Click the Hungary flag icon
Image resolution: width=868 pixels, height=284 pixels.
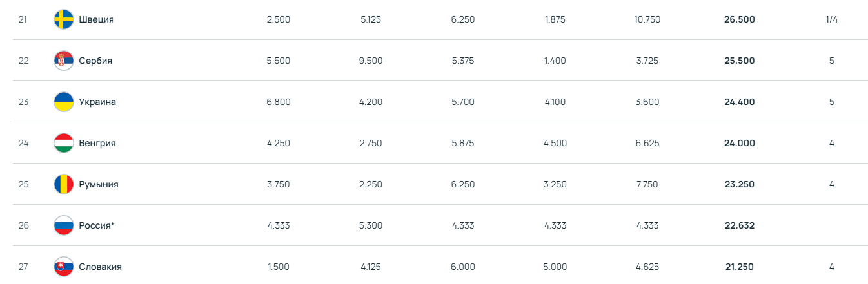coord(64,143)
